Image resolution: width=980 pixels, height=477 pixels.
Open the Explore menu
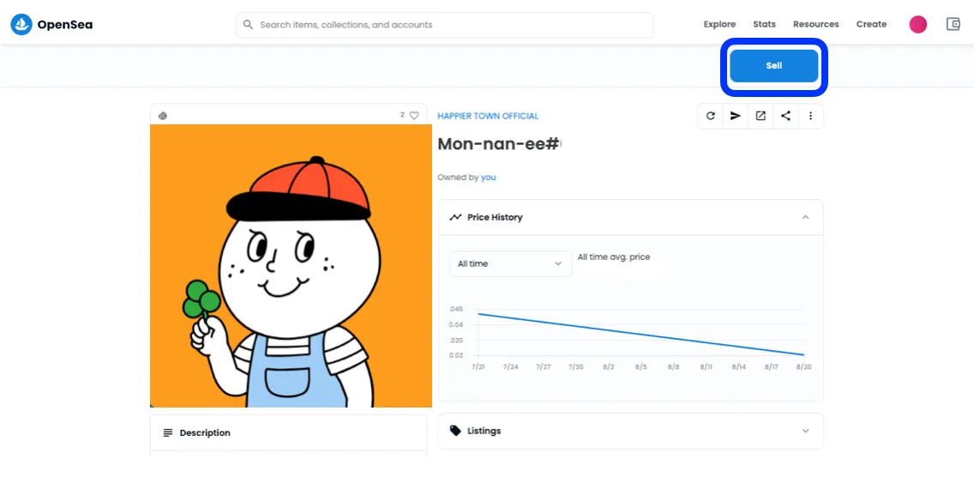[719, 24]
